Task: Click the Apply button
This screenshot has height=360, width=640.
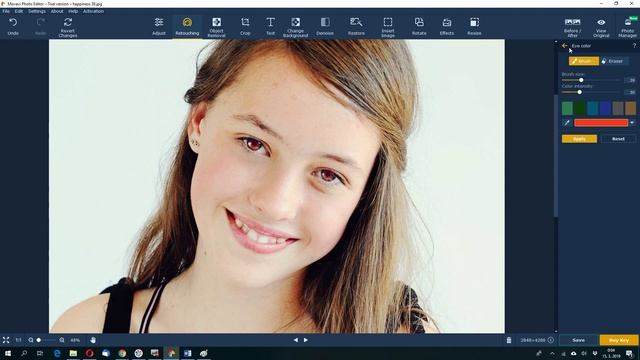Action: pos(579,139)
